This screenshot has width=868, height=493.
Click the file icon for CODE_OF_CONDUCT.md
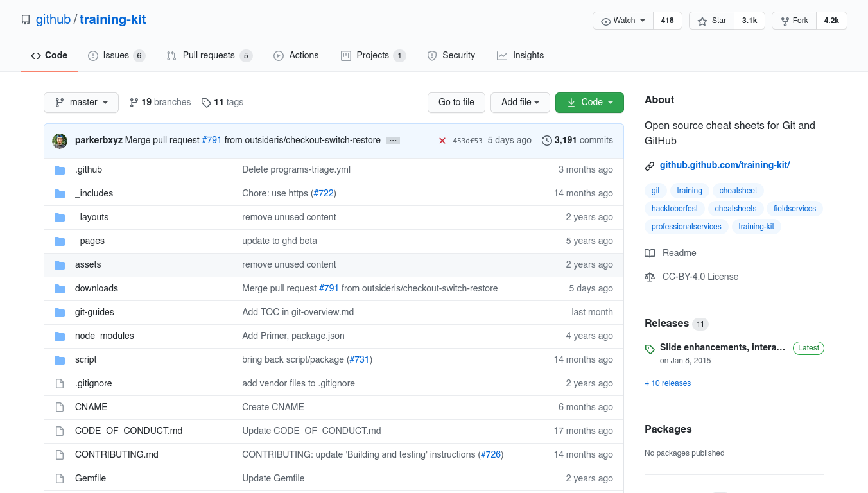click(x=60, y=431)
